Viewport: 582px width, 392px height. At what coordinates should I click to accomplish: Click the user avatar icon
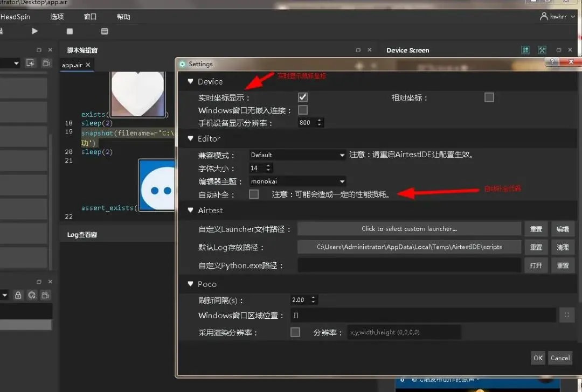click(544, 16)
